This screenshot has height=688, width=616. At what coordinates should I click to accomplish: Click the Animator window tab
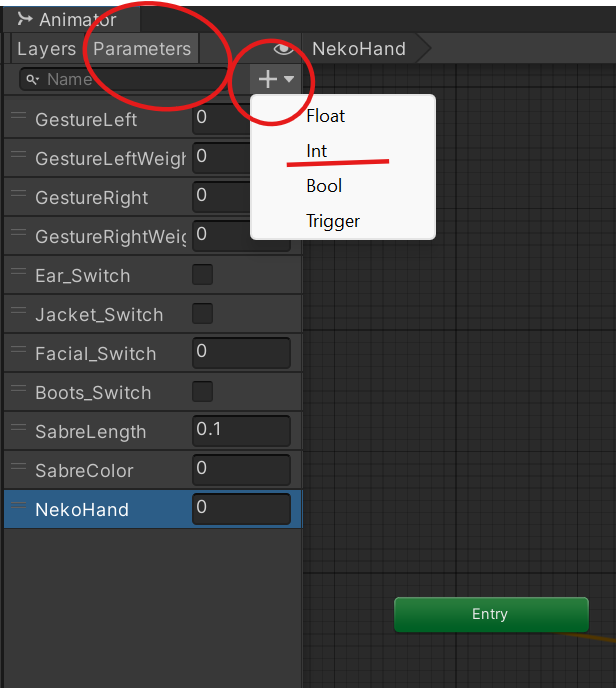pyautogui.click(x=68, y=19)
